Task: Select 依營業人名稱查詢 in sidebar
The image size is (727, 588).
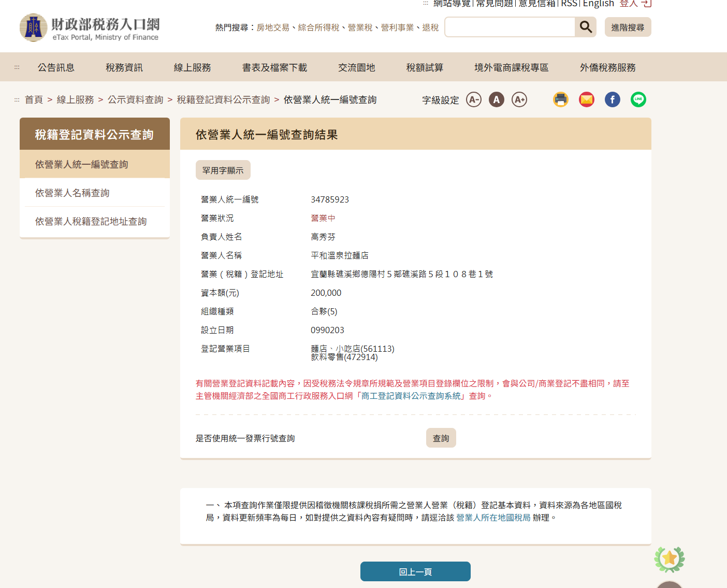Action: click(95, 193)
